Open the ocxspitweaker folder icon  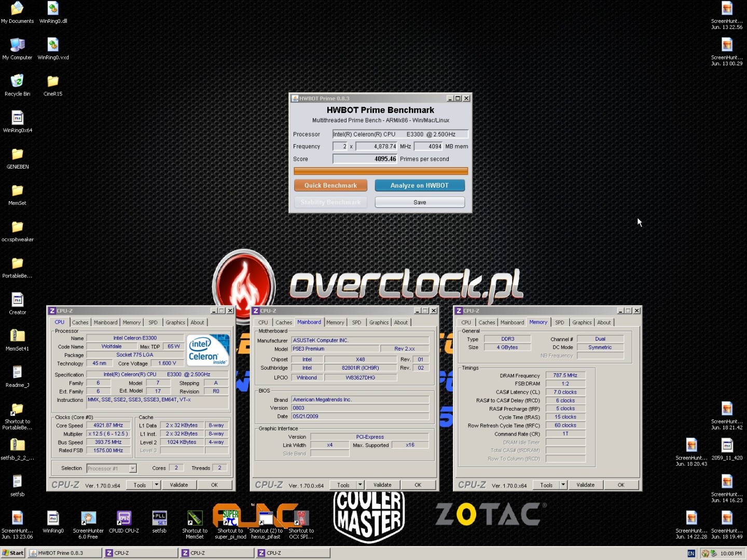[x=17, y=231]
